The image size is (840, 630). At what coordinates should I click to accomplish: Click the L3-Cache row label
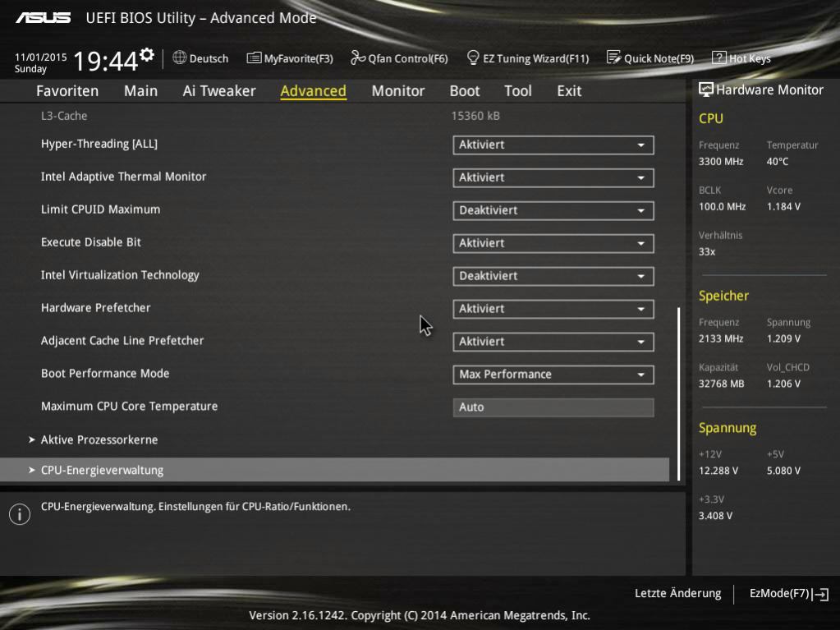(64, 116)
